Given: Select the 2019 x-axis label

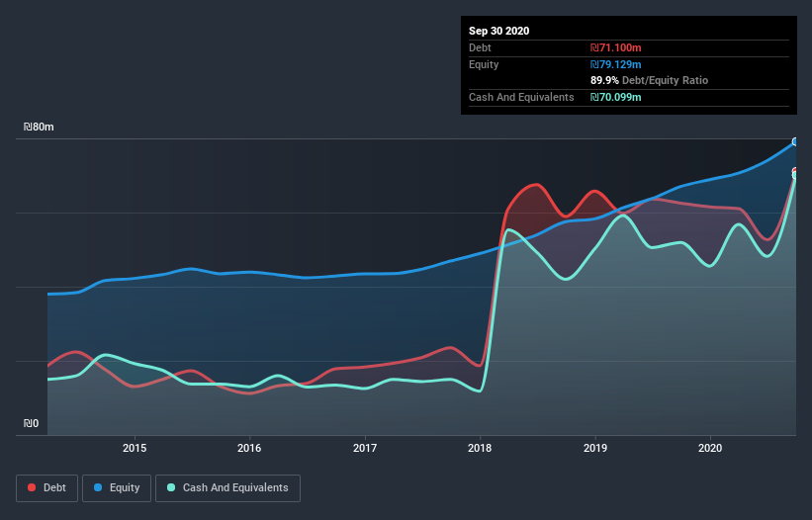Looking at the screenshot, I should [x=595, y=448].
